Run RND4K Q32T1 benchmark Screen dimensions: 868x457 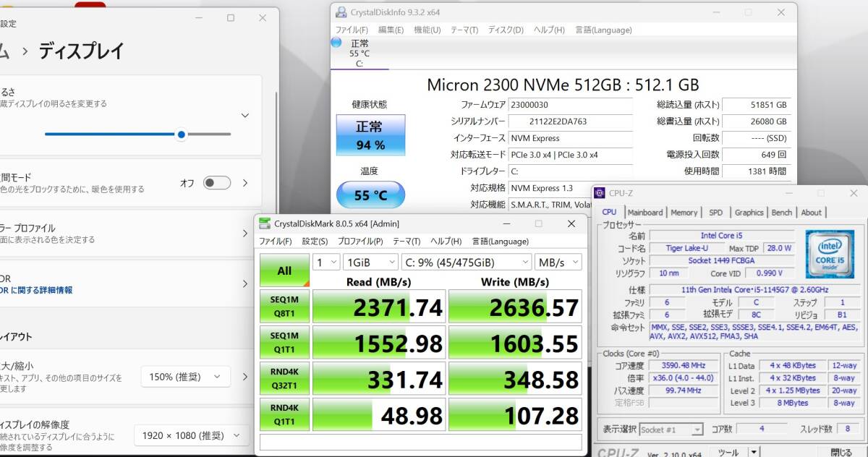point(284,378)
